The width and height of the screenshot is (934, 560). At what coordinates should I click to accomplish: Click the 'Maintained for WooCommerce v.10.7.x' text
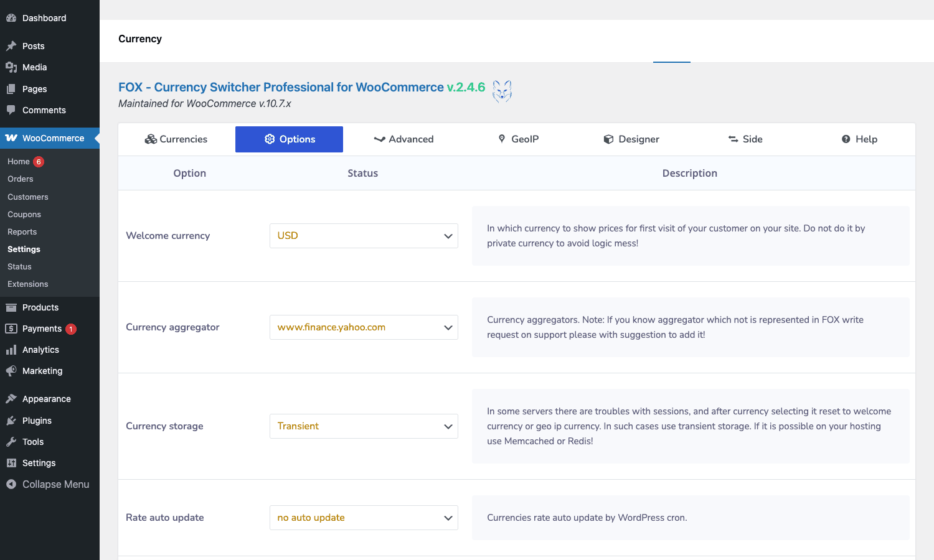[205, 103]
